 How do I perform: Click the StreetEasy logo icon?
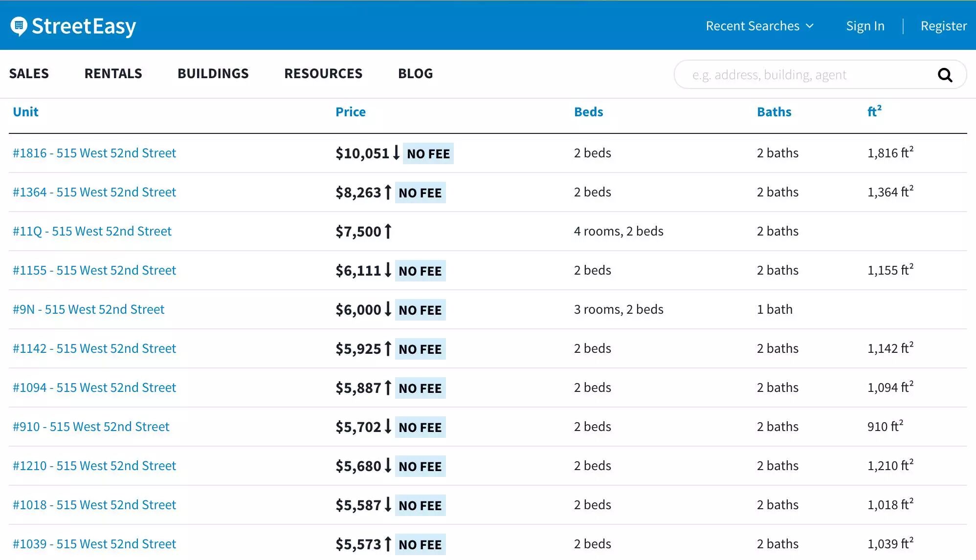19,26
